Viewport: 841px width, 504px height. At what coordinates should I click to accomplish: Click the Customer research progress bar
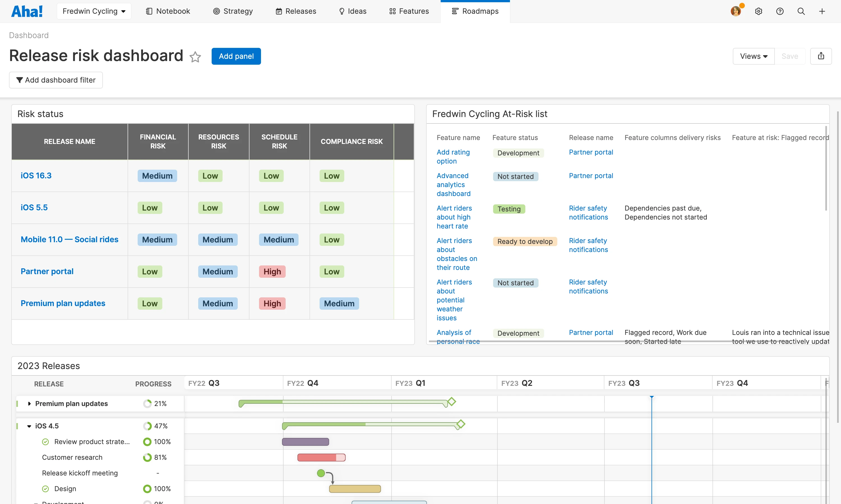click(x=321, y=457)
